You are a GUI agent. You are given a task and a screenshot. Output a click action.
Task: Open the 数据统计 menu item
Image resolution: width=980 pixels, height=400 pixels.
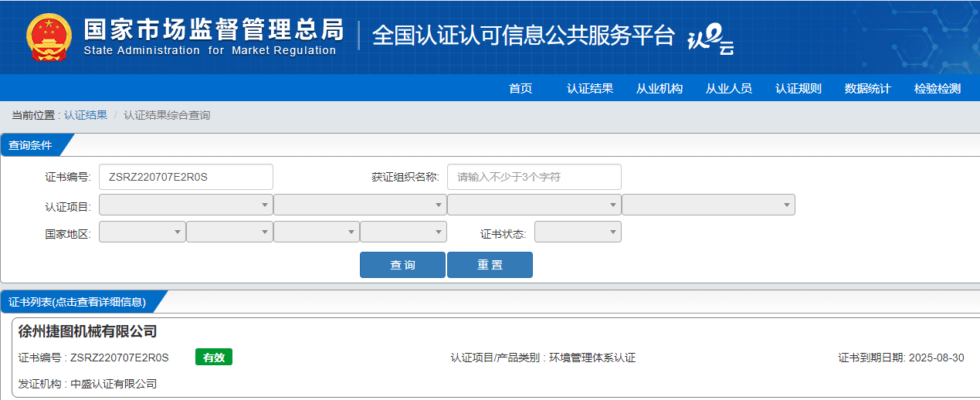click(868, 88)
